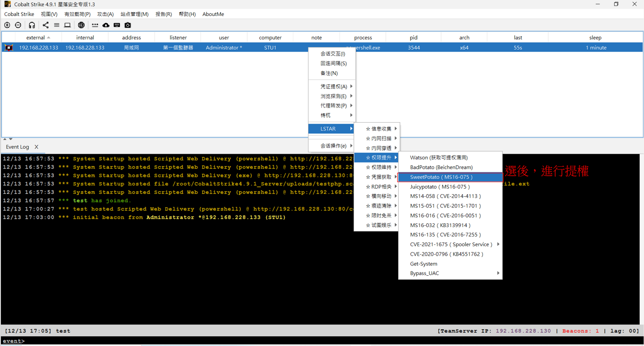Select Juicypotato ( MS16-075 )
Screen dimensions: 644x346
(x=450, y=187)
